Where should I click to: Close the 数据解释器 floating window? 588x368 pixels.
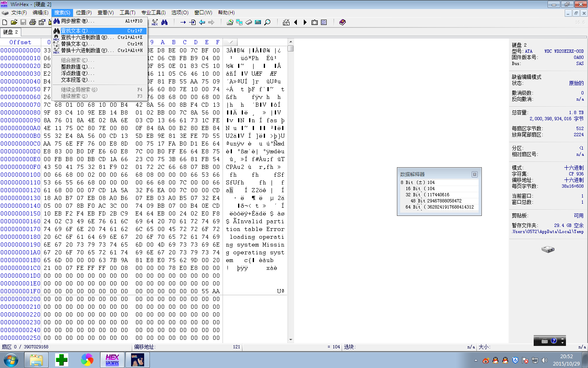pyautogui.click(x=474, y=174)
